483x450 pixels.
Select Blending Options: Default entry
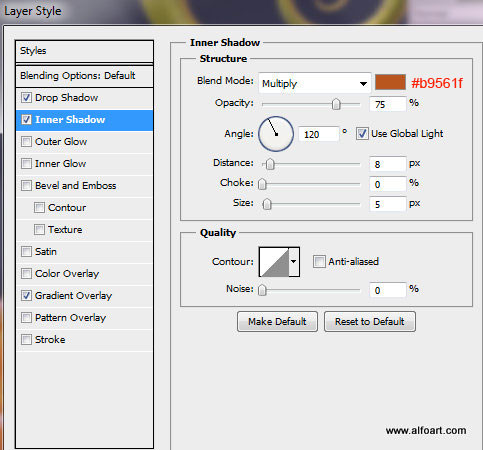point(84,76)
